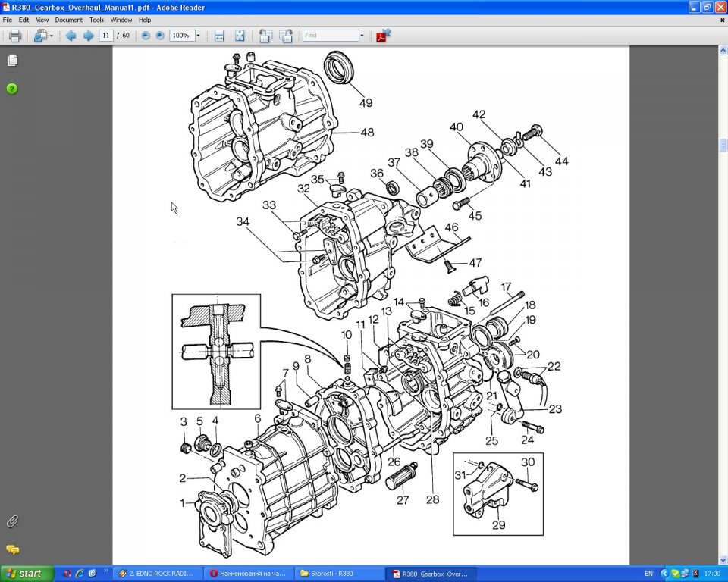This screenshot has width=728, height=582.
Task: Click the R380_Gearbox_Over... taskbar button
Action: point(431,574)
